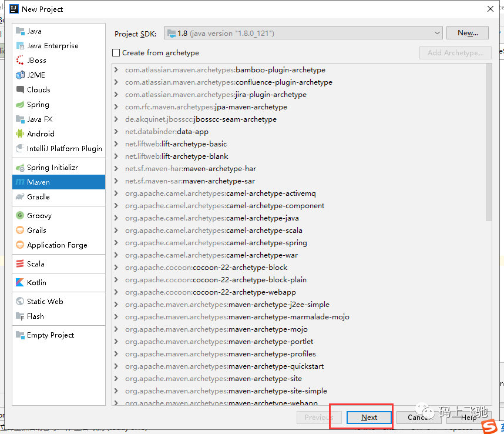
Task: Select the Spring Initializr icon
Action: pos(20,167)
